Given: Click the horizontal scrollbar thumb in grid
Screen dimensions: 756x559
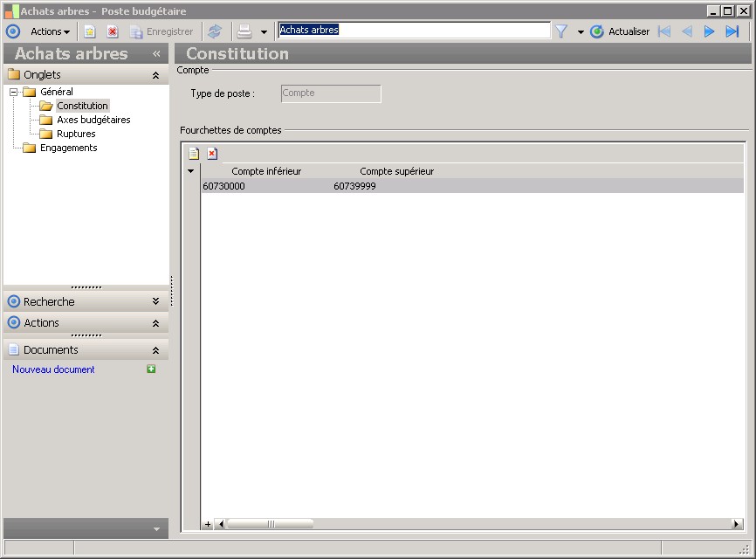Looking at the screenshot, I should tap(270, 524).
